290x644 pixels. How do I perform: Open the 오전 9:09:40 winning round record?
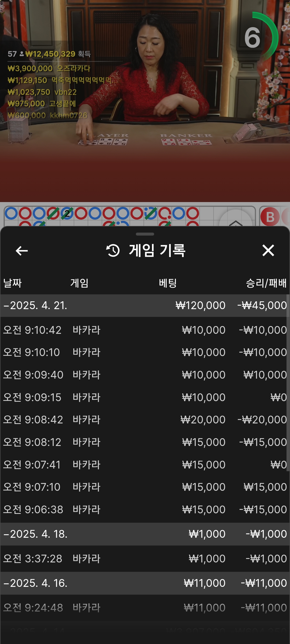coord(145,375)
